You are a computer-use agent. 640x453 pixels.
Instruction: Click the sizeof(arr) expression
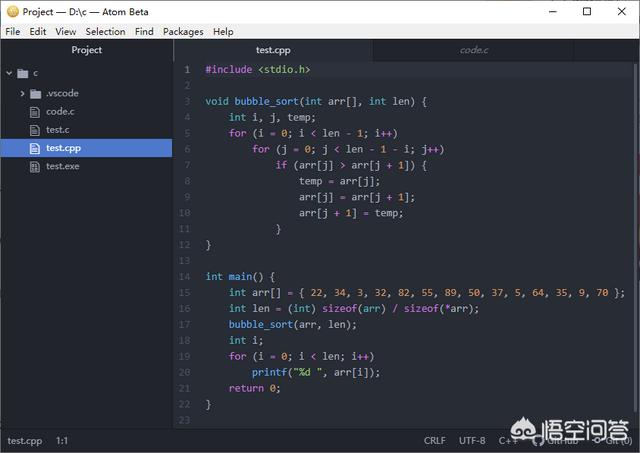point(353,309)
